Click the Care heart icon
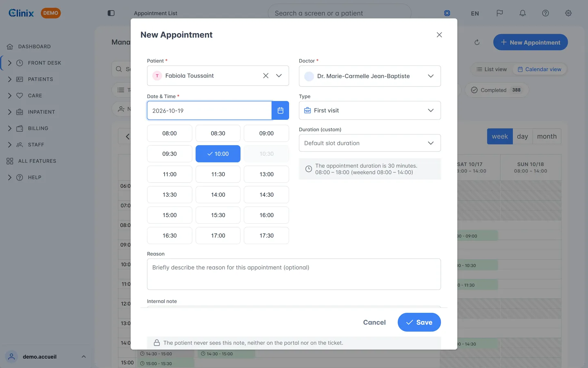The image size is (588, 368). 20,96
